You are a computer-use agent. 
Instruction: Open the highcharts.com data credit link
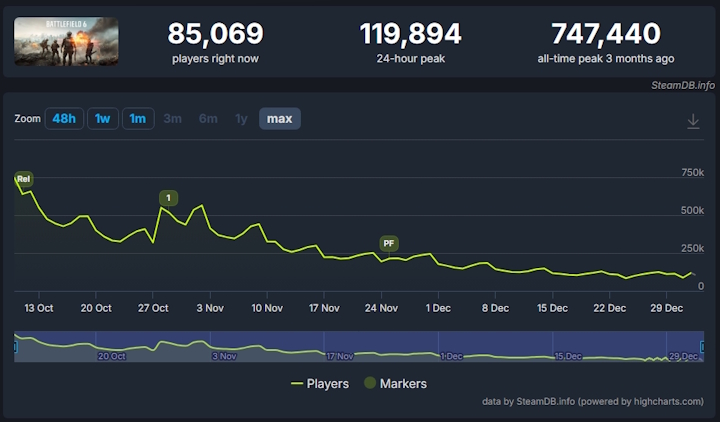[x=593, y=401]
